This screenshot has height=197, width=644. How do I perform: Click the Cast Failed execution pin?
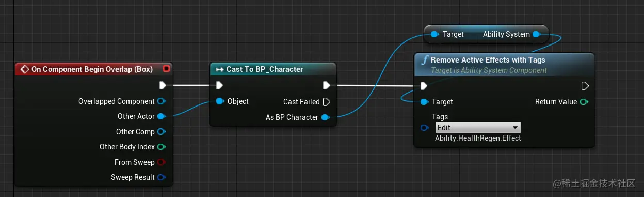point(326,102)
